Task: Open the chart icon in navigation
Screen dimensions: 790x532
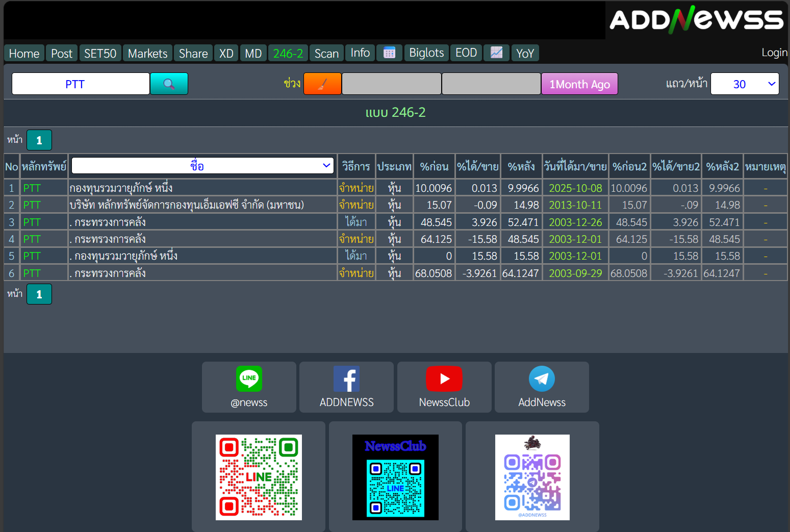Action: click(x=496, y=53)
